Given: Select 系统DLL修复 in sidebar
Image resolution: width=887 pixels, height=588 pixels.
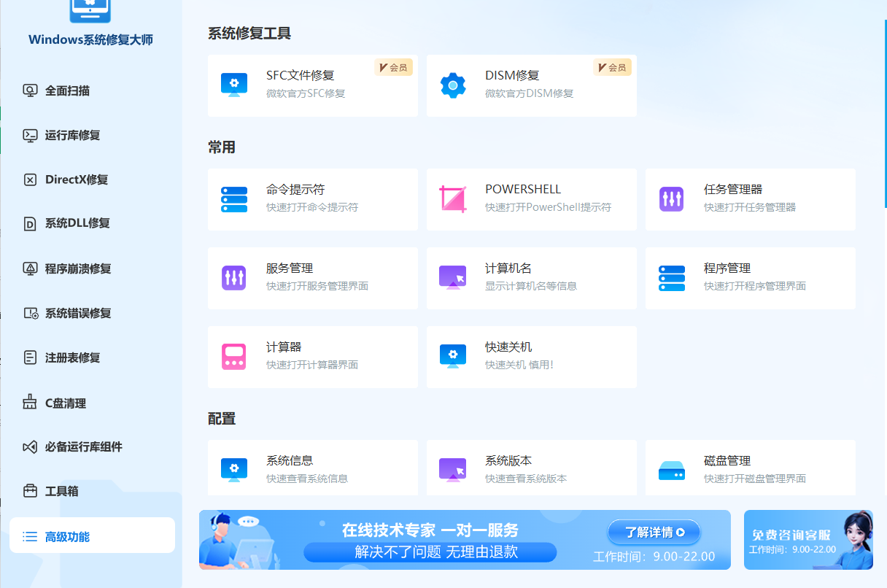Looking at the screenshot, I should pos(91,223).
